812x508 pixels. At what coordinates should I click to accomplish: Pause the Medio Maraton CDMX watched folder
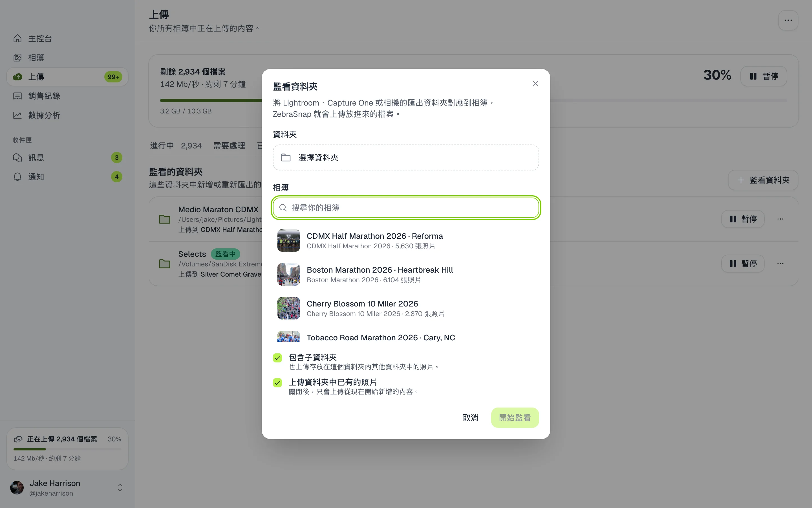coord(743,219)
